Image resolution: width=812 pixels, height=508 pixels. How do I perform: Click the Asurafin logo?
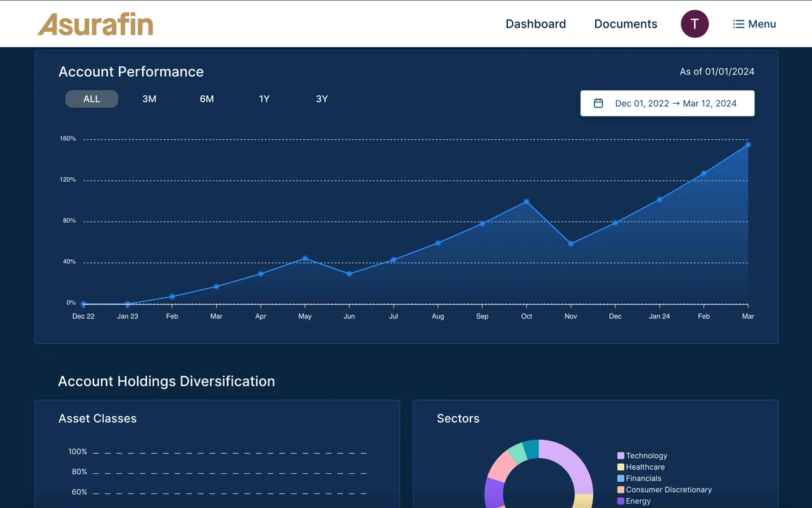pos(95,24)
